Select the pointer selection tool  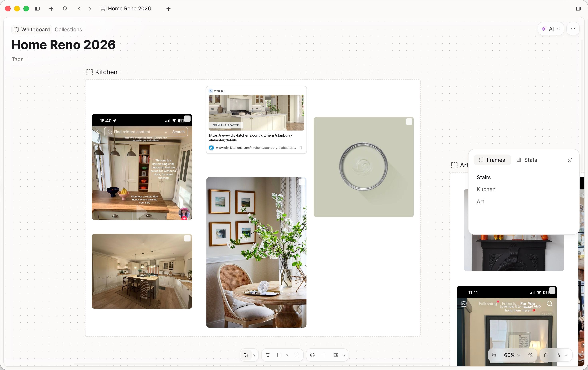click(246, 355)
